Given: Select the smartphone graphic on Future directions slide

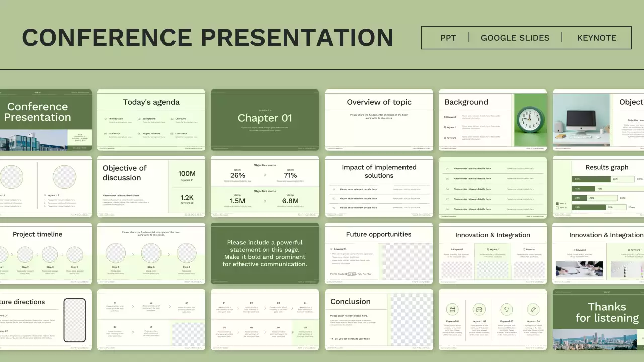Looking at the screenshot, I should (74, 318).
